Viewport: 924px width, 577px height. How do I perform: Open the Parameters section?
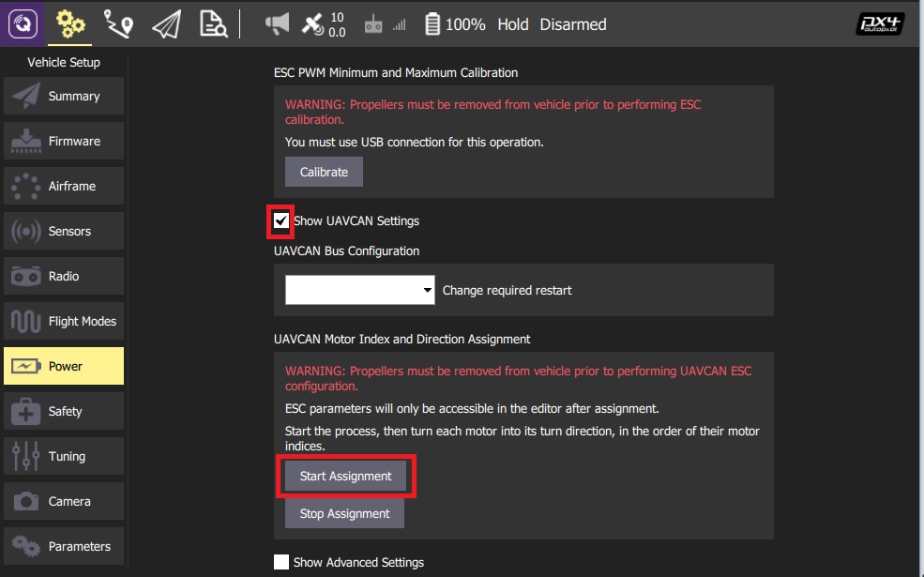[63, 546]
